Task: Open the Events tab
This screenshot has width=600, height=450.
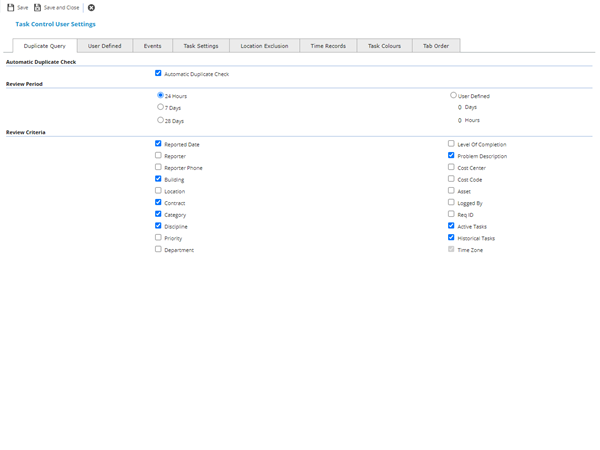Action: pyautogui.click(x=152, y=46)
